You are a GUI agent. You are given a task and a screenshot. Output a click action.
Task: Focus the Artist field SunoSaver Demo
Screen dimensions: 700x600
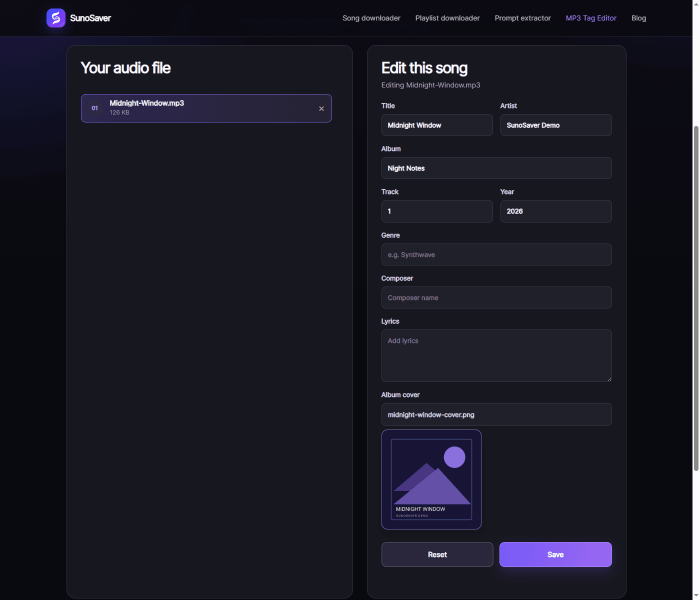(556, 125)
